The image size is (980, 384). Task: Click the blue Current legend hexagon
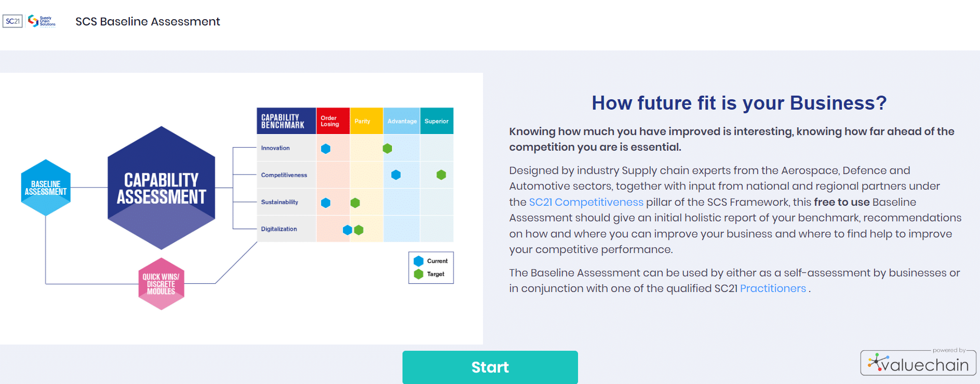[x=419, y=261]
